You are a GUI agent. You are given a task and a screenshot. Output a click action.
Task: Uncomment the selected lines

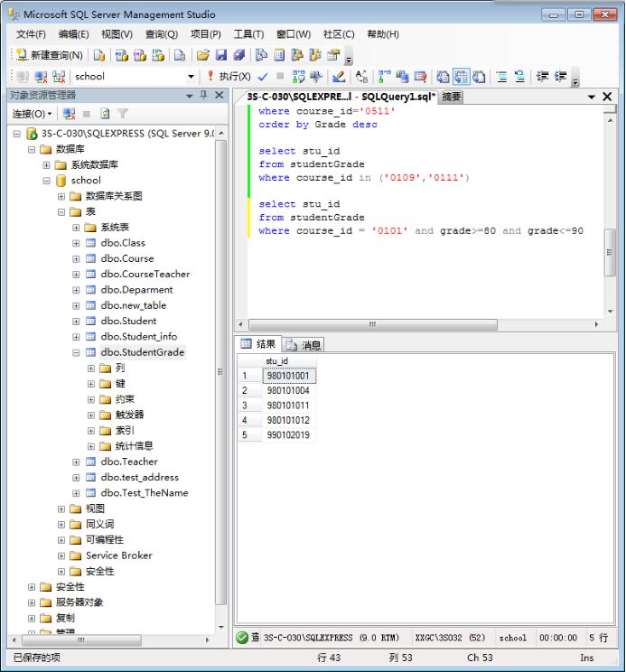pyautogui.click(x=519, y=77)
